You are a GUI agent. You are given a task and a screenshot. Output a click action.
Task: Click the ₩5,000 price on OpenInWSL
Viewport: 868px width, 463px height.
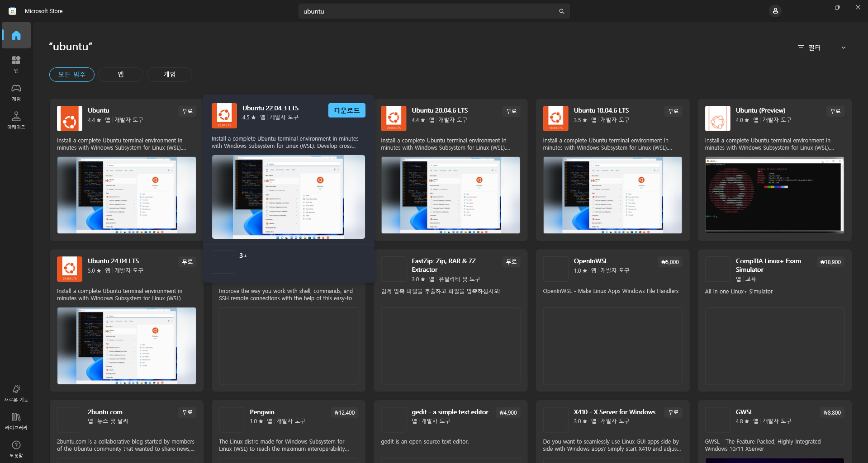pos(670,262)
